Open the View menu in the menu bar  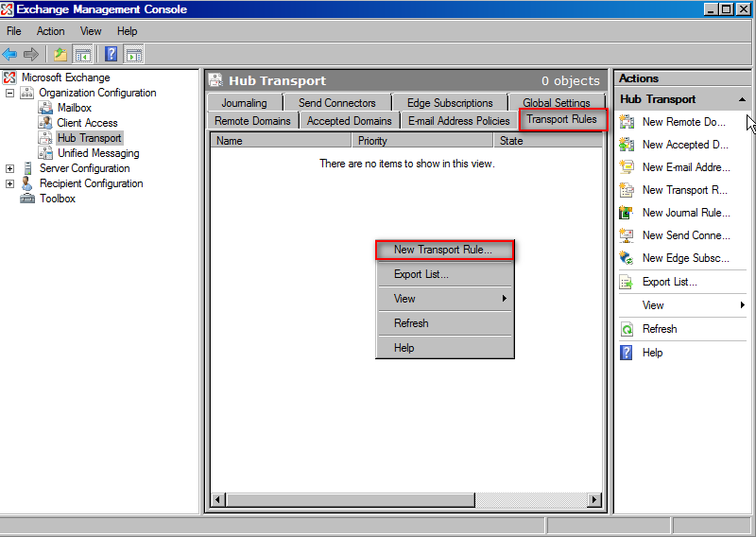pos(91,31)
